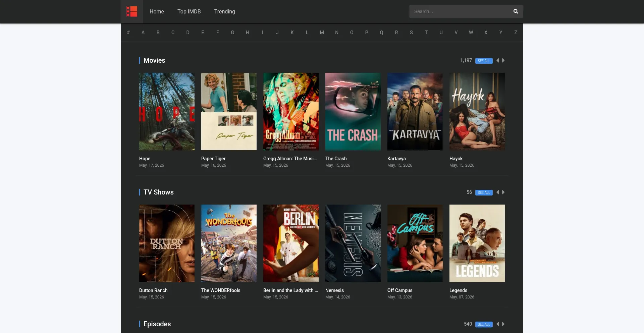The image size is (644, 333).
Task: Show next TV Shows with right arrow
Action: [503, 192]
